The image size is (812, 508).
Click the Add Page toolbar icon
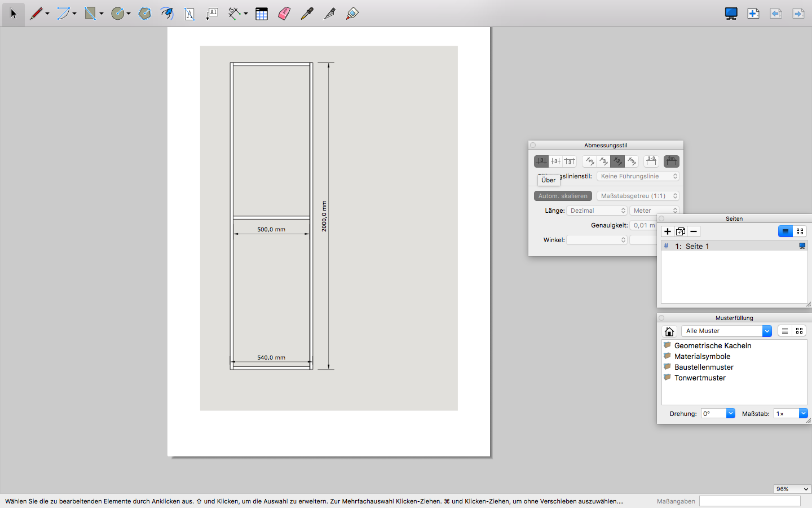click(x=753, y=14)
